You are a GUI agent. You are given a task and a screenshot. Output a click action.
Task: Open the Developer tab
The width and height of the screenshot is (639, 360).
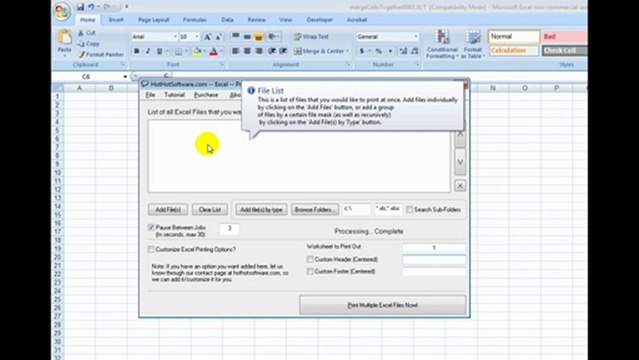(x=320, y=20)
